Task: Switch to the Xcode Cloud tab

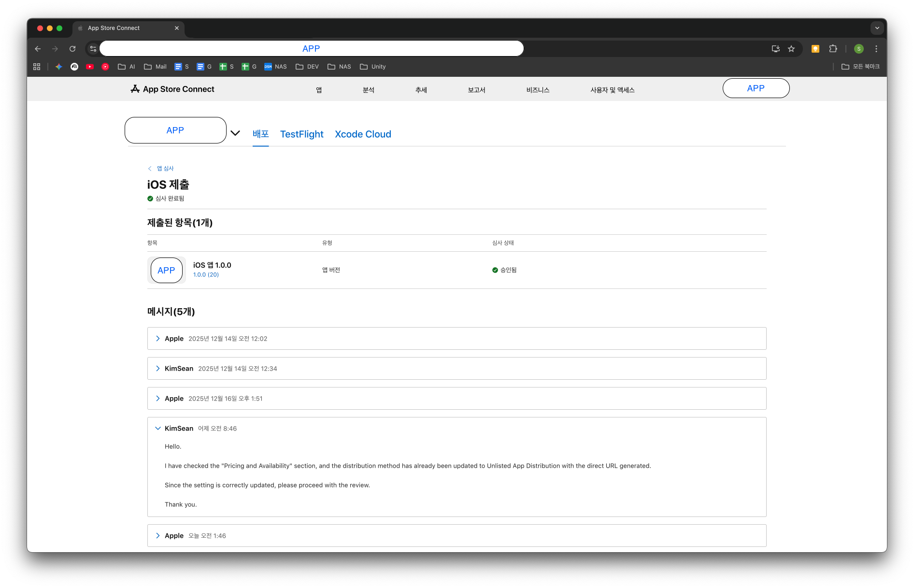Action: (363, 134)
